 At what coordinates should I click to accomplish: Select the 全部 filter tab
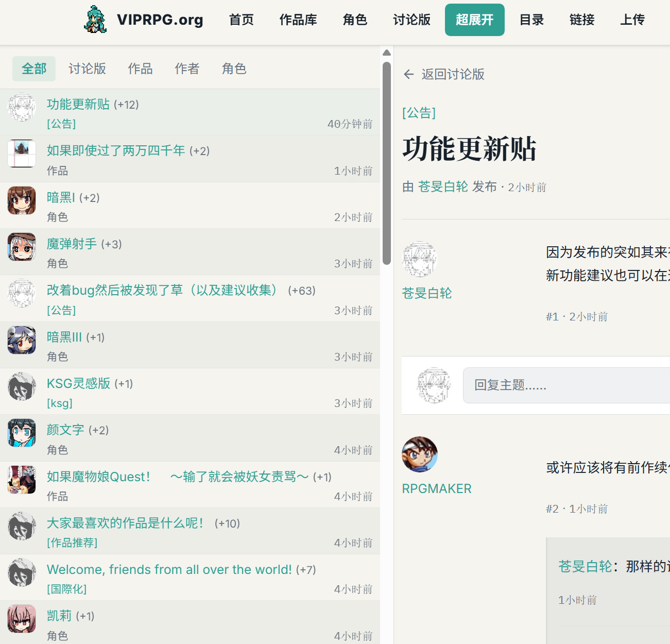click(34, 69)
